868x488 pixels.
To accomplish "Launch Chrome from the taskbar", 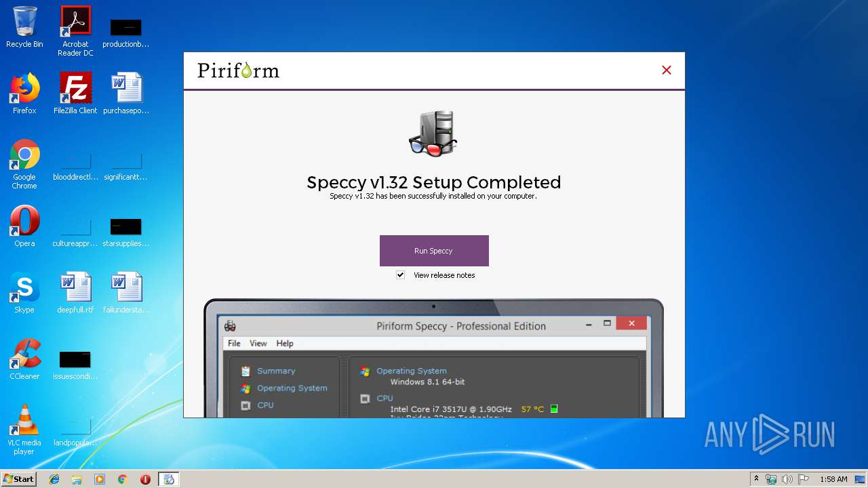I will coord(122,479).
